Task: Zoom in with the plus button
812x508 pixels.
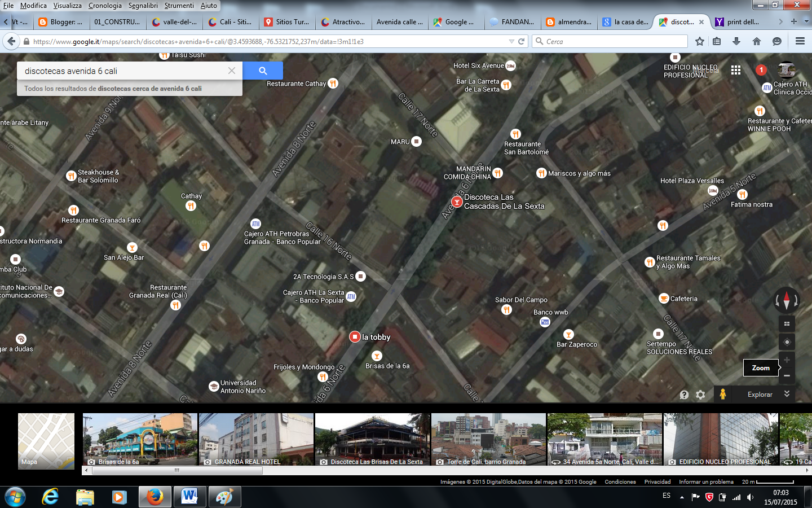Action: (787, 360)
